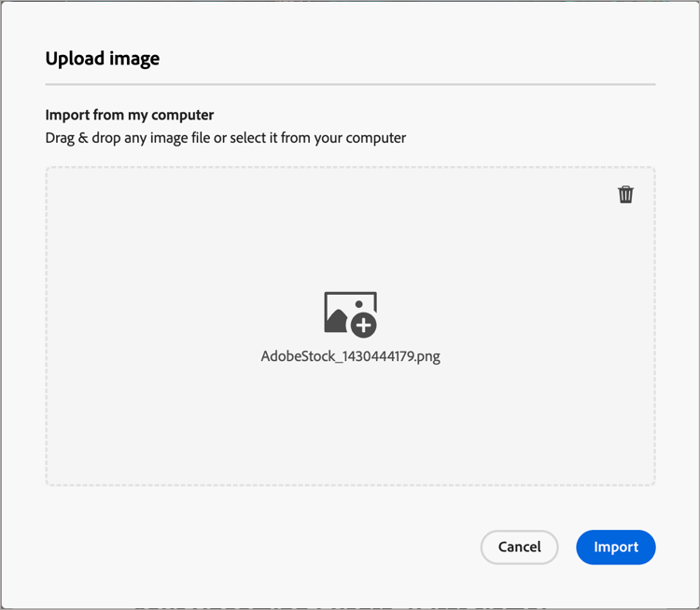This screenshot has width=700, height=610.
Task: Click the add-image icon in drop zone
Action: tap(350, 312)
